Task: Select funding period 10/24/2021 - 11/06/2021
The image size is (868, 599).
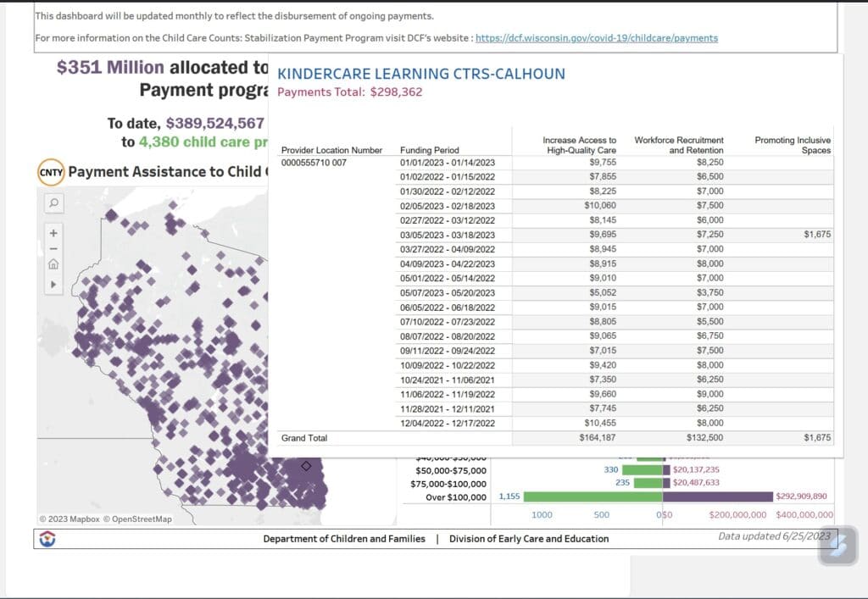Action: pyautogui.click(x=448, y=380)
